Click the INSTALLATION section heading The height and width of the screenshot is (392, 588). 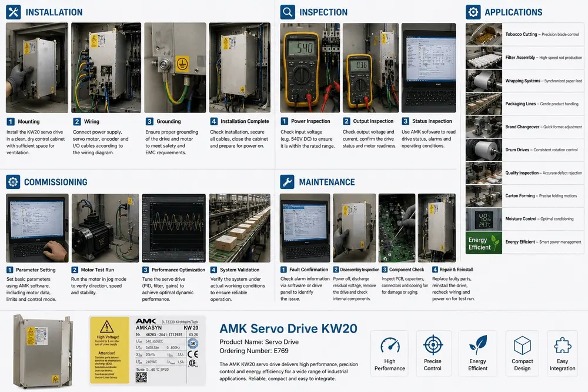click(x=54, y=12)
